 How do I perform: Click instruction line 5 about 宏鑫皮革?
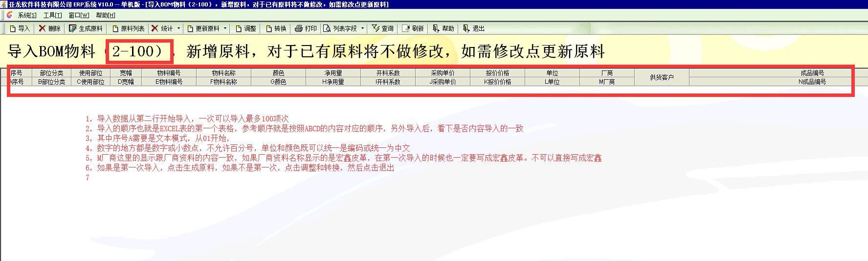(343, 158)
